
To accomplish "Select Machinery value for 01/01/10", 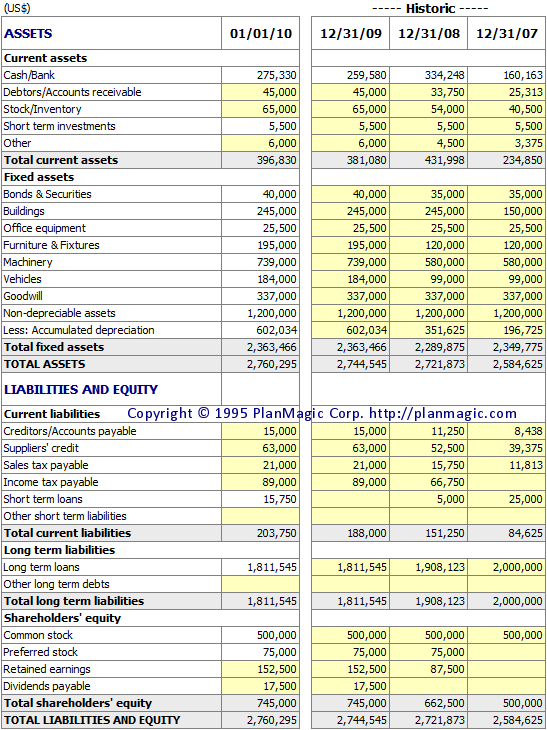I will (x=261, y=262).
